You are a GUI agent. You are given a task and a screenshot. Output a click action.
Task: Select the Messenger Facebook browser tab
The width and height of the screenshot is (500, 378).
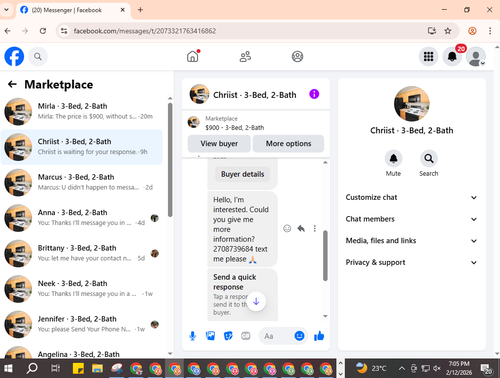click(72, 10)
